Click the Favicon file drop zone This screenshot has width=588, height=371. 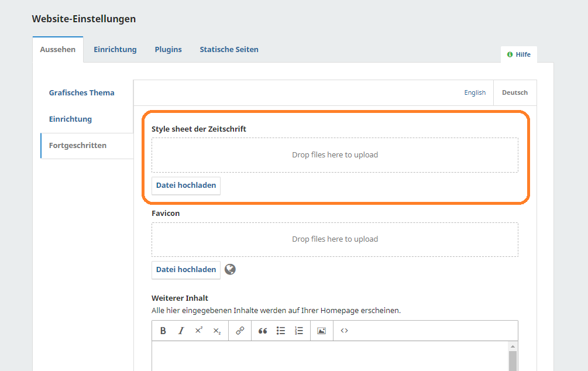click(335, 239)
